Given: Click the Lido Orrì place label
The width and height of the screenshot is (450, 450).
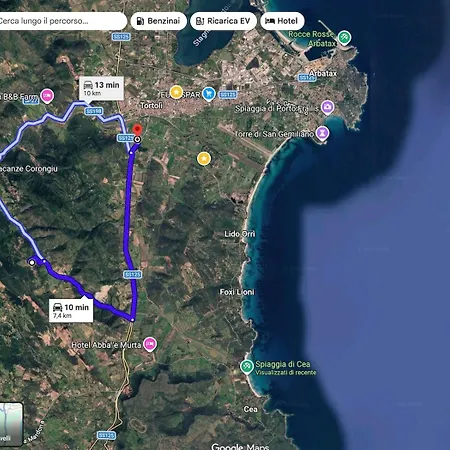Looking at the screenshot, I should click(240, 234).
